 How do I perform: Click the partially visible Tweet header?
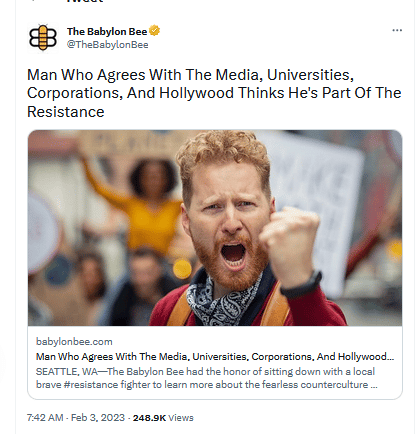coord(85,1)
